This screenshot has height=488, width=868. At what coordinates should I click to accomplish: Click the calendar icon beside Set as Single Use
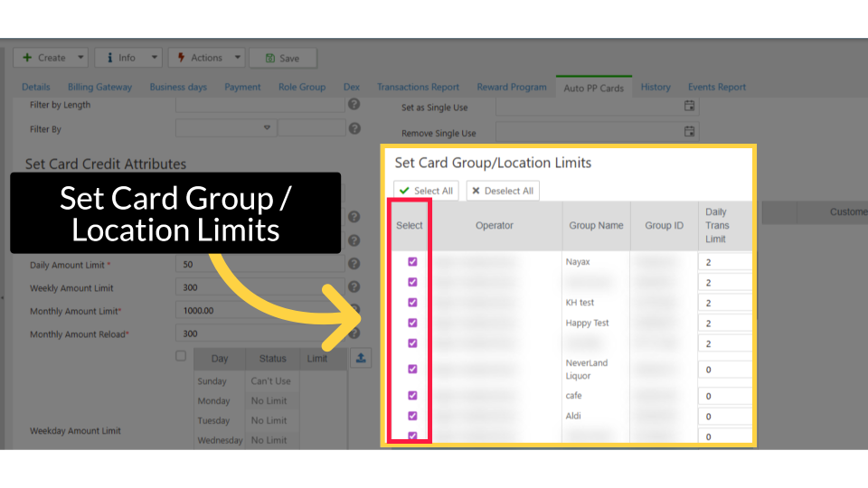click(689, 107)
